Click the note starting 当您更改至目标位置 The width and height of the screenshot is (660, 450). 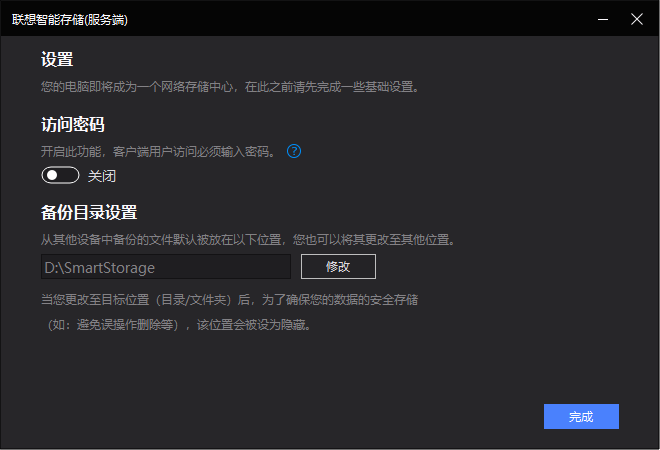pyautogui.click(x=229, y=300)
